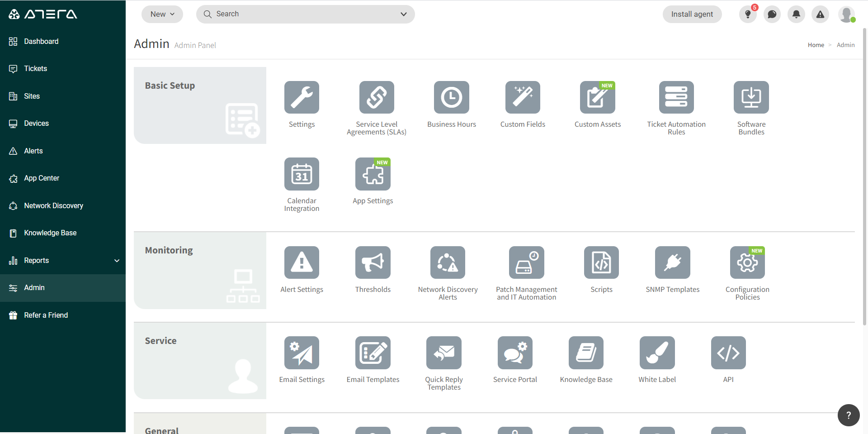868x434 pixels.
Task: Open SNMP Templates plug icon
Action: tap(673, 262)
